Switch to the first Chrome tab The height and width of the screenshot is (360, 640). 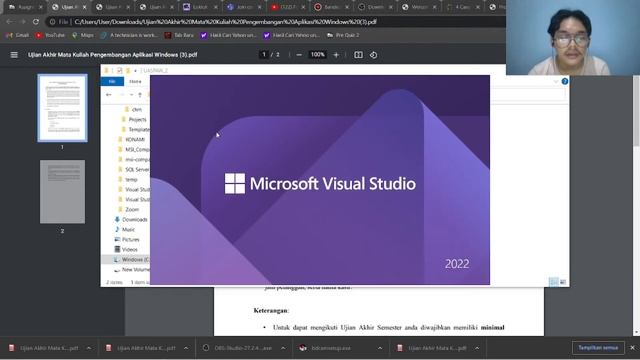tap(25, 7)
